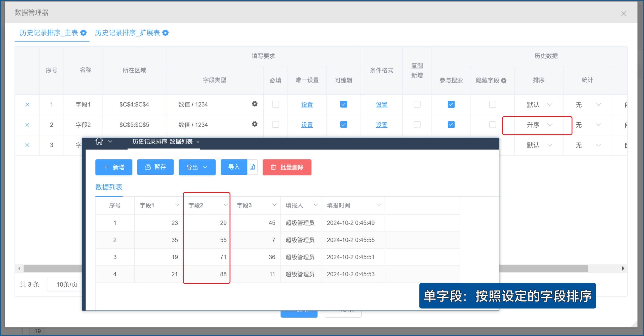Open 统计 dropdown for row 3

coord(588,145)
